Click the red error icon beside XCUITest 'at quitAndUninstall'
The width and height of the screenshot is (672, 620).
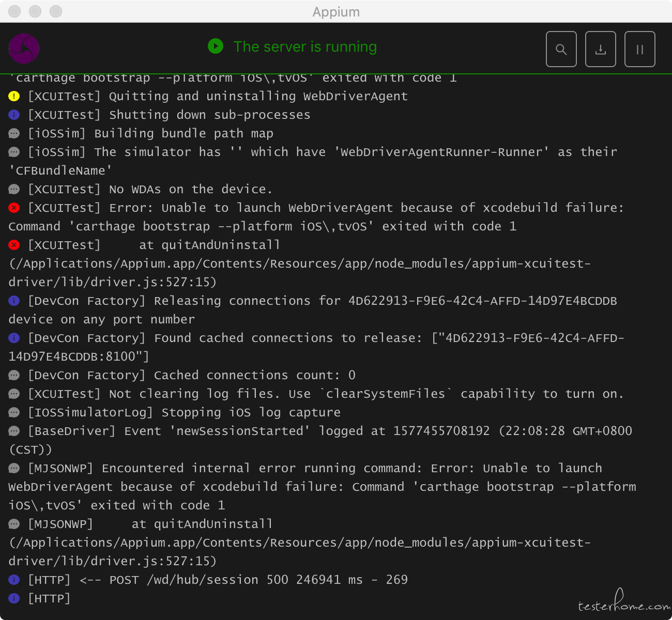pyautogui.click(x=14, y=245)
